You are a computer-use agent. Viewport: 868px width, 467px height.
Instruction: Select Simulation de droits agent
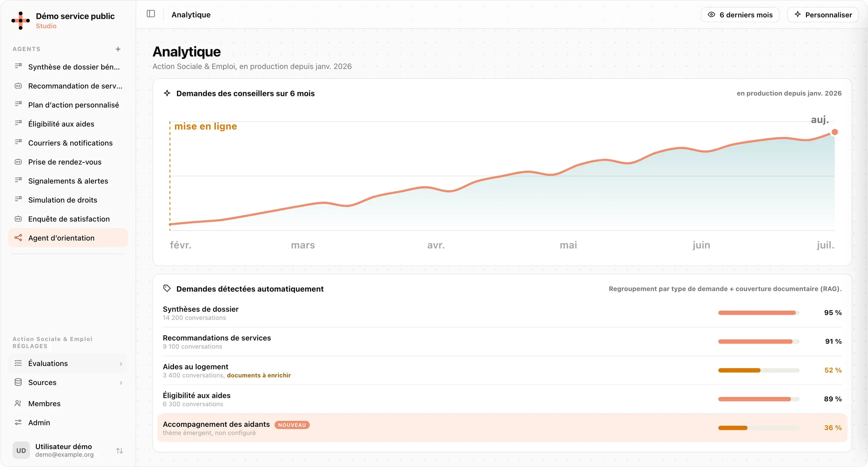(68, 200)
